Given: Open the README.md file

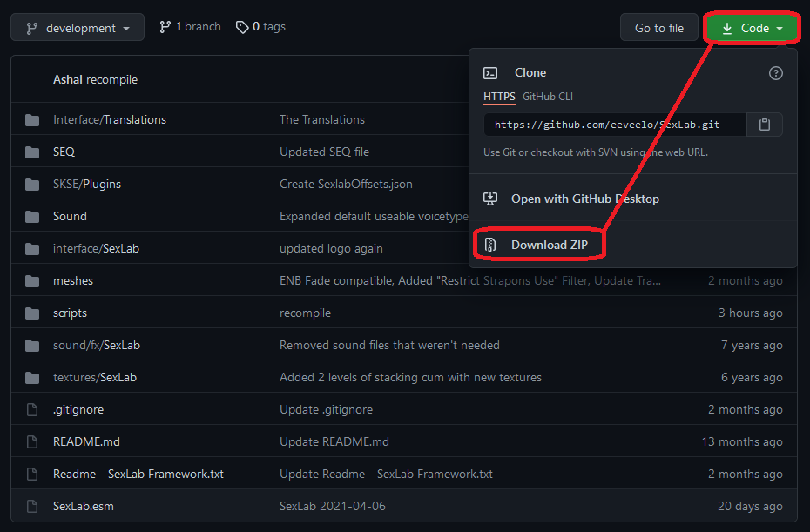Looking at the screenshot, I should click(x=86, y=442).
